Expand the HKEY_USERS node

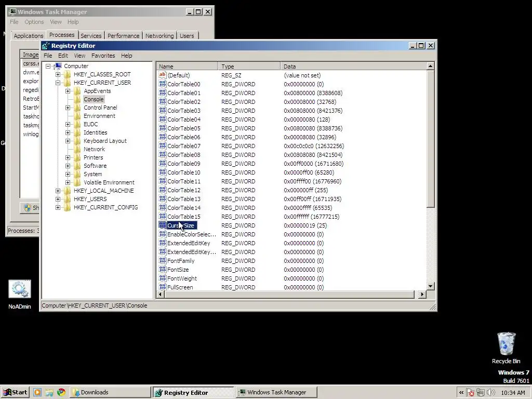[x=58, y=199]
